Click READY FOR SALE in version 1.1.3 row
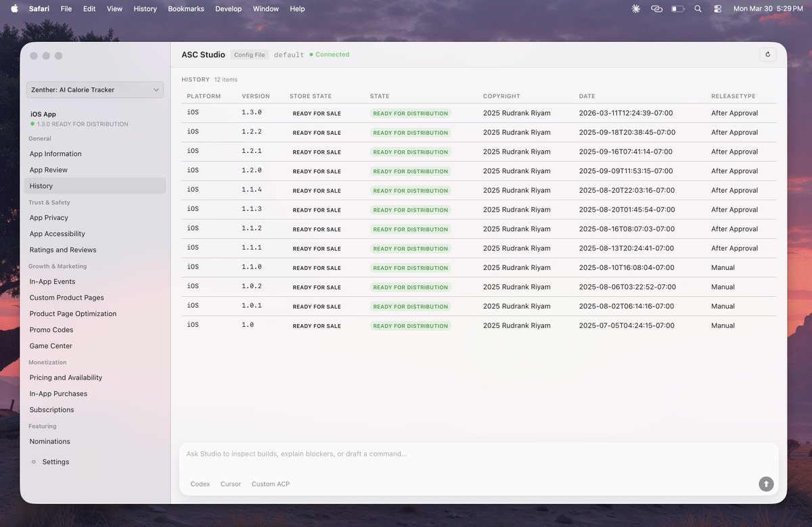The height and width of the screenshot is (527, 812). [x=317, y=210]
